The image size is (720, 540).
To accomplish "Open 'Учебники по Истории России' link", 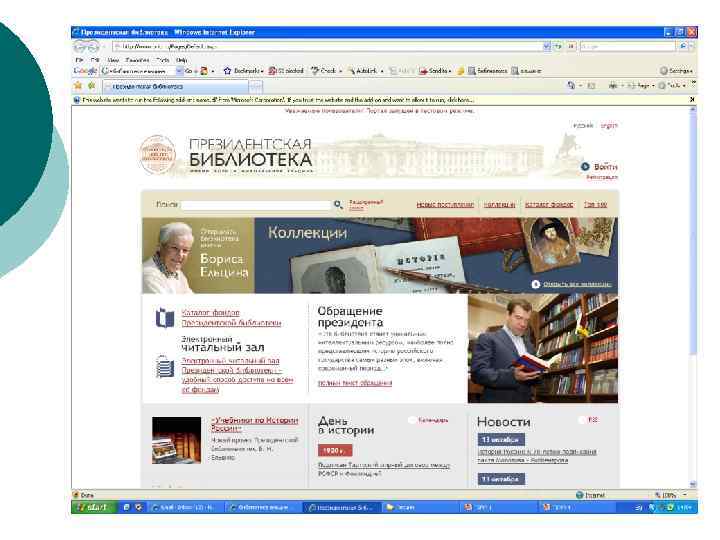I will pos(255,424).
